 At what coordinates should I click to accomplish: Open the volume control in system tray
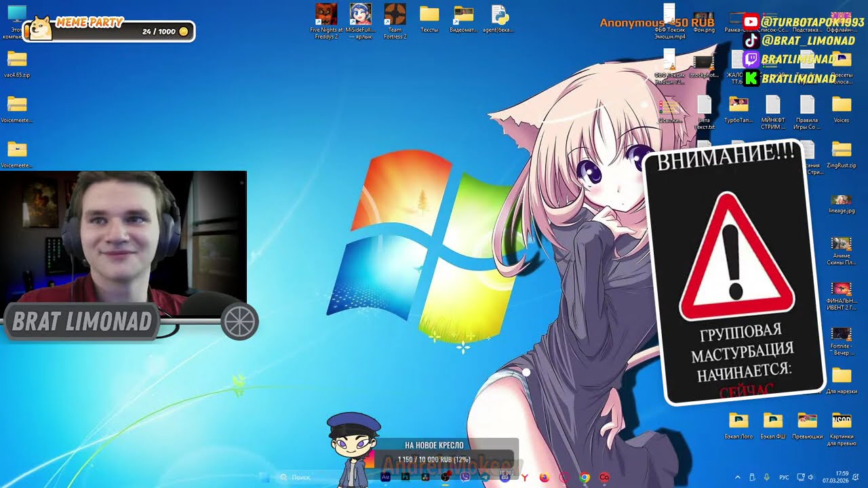coord(811,477)
